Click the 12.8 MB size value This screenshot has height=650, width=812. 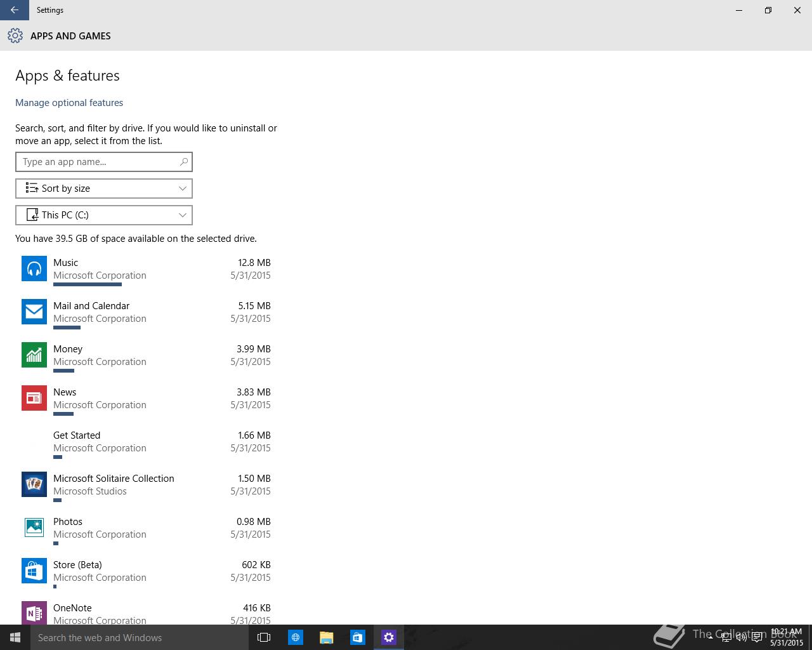tap(254, 263)
